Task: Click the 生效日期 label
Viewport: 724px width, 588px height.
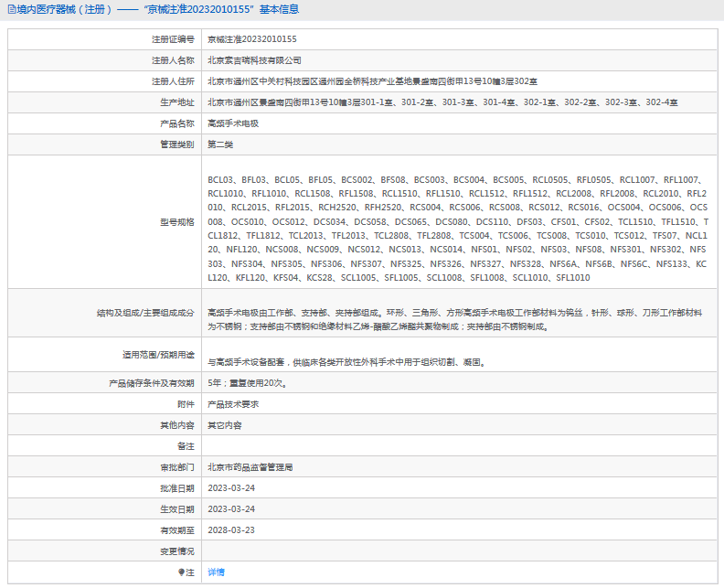Action: (177, 509)
